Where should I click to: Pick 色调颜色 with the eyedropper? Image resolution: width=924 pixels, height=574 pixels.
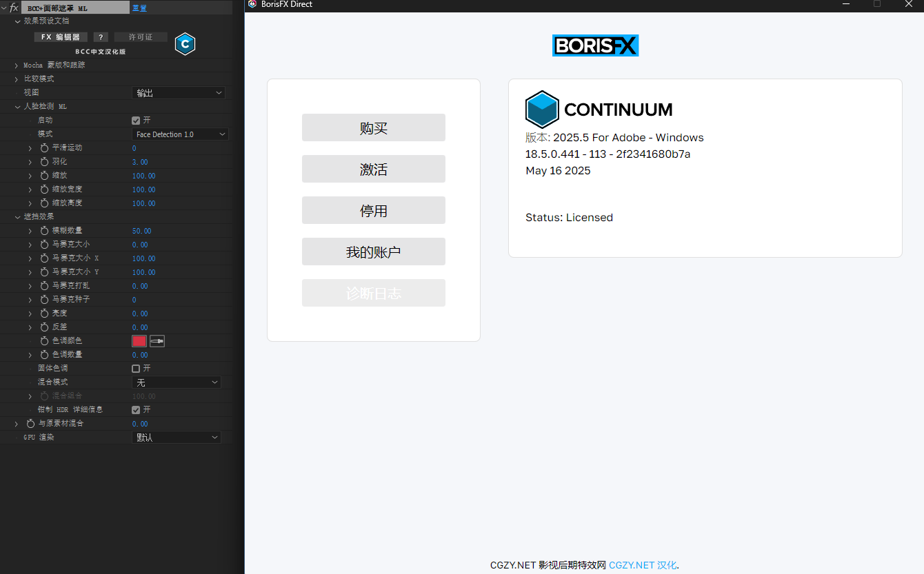click(x=157, y=341)
